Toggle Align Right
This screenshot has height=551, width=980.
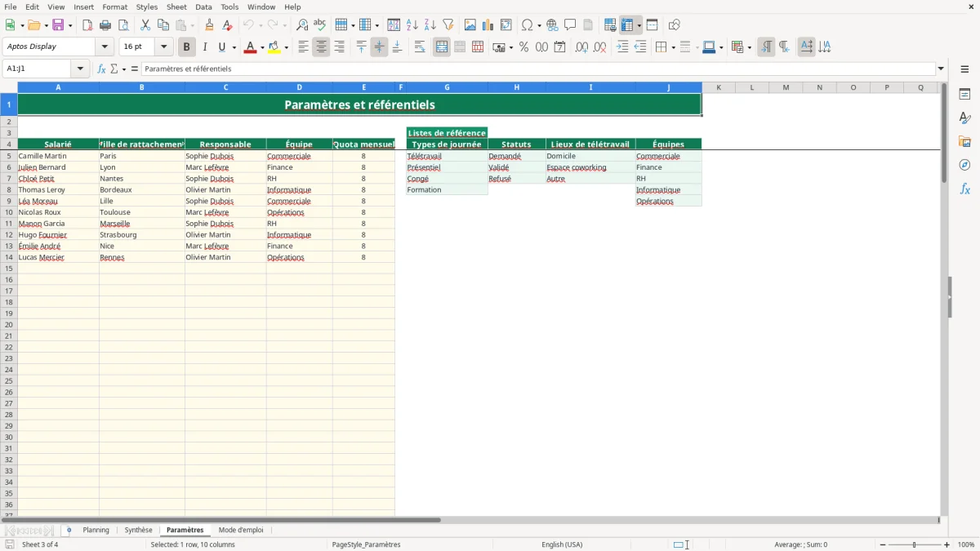click(x=339, y=47)
